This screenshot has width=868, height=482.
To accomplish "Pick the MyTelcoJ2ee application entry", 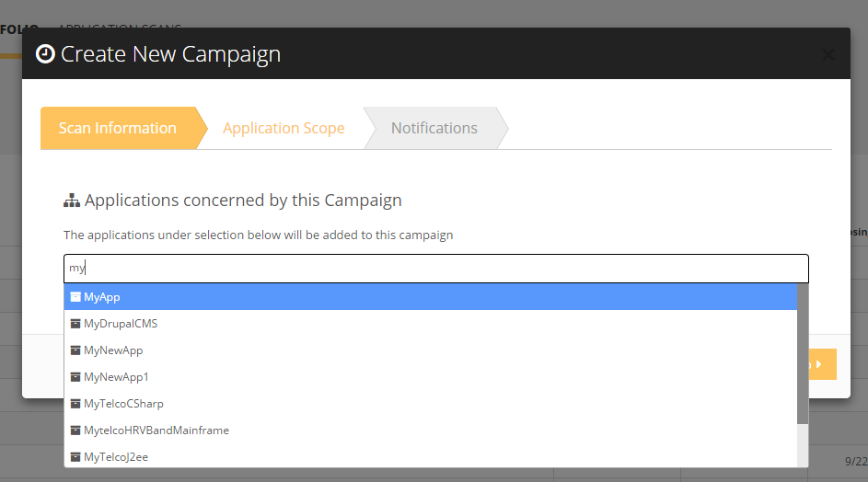I will (x=116, y=456).
